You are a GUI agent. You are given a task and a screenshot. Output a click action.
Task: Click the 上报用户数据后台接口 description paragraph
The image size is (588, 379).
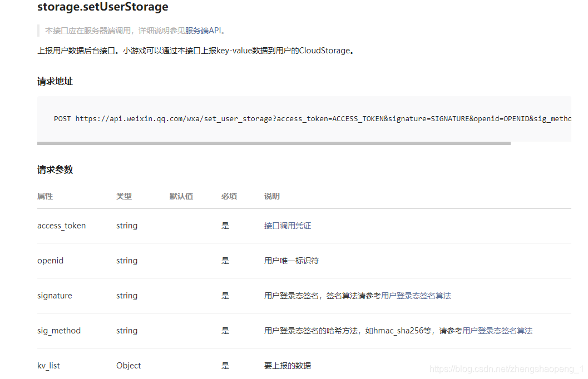196,51
